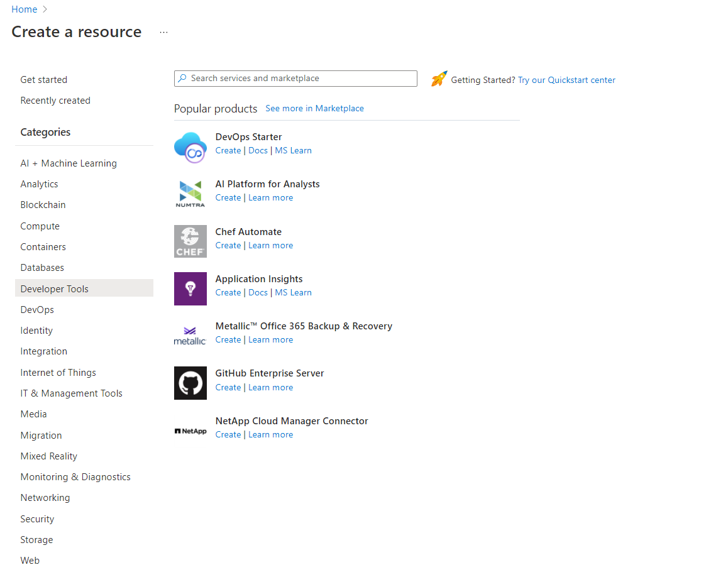Click the Chef Automate product title
Image resolution: width=728 pixels, height=582 pixels.
coord(248,231)
